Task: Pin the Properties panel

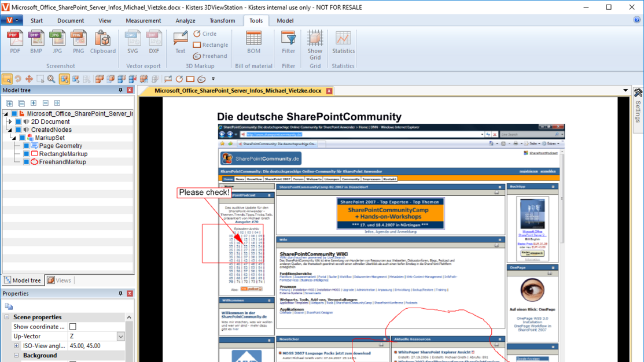Action: tap(120, 293)
